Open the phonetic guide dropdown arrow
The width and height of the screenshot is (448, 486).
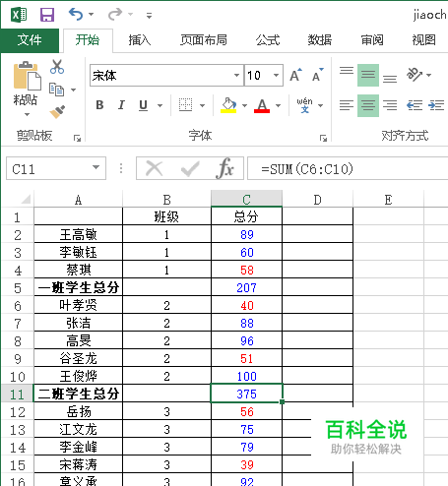321,105
